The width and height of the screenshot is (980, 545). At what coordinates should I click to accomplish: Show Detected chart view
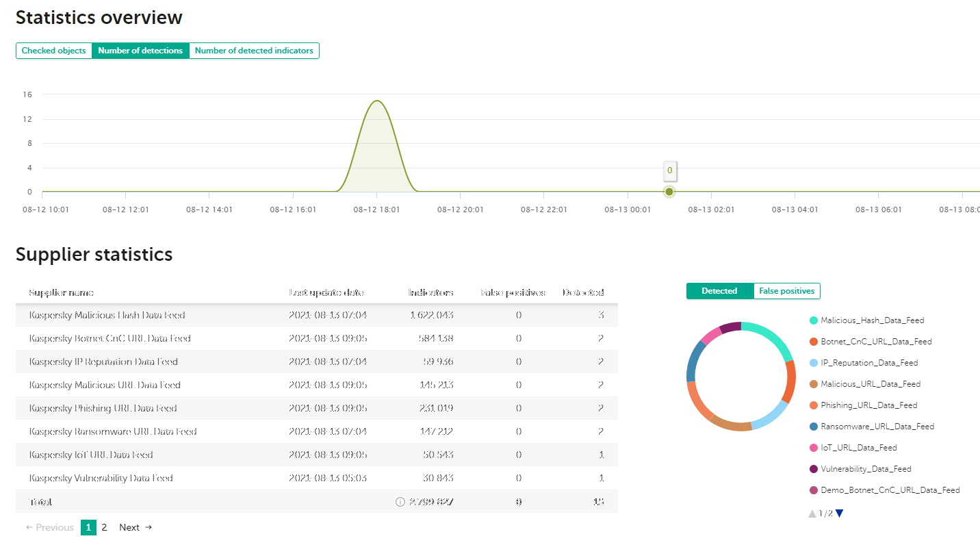click(719, 291)
